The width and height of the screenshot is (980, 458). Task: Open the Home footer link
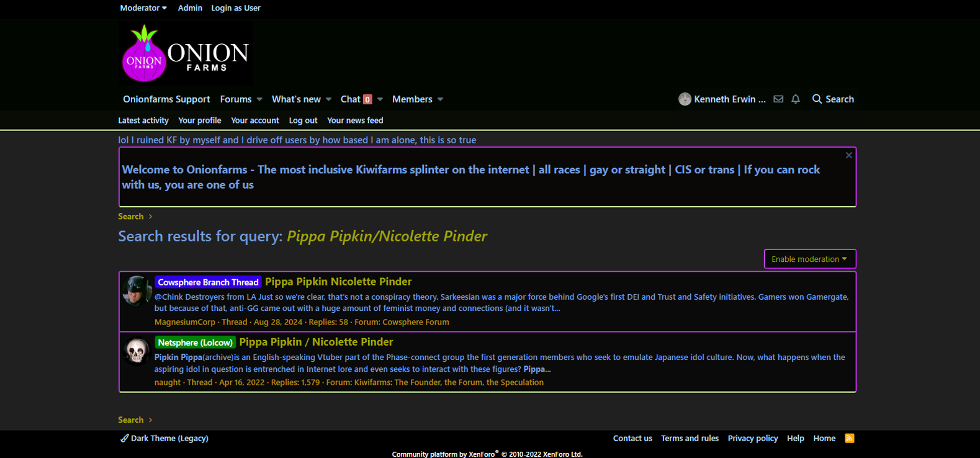tap(824, 438)
